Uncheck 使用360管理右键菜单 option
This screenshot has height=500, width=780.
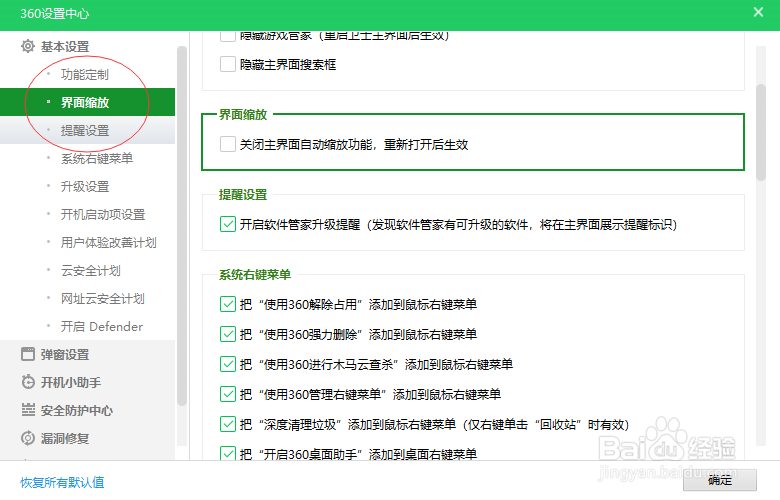tap(228, 394)
